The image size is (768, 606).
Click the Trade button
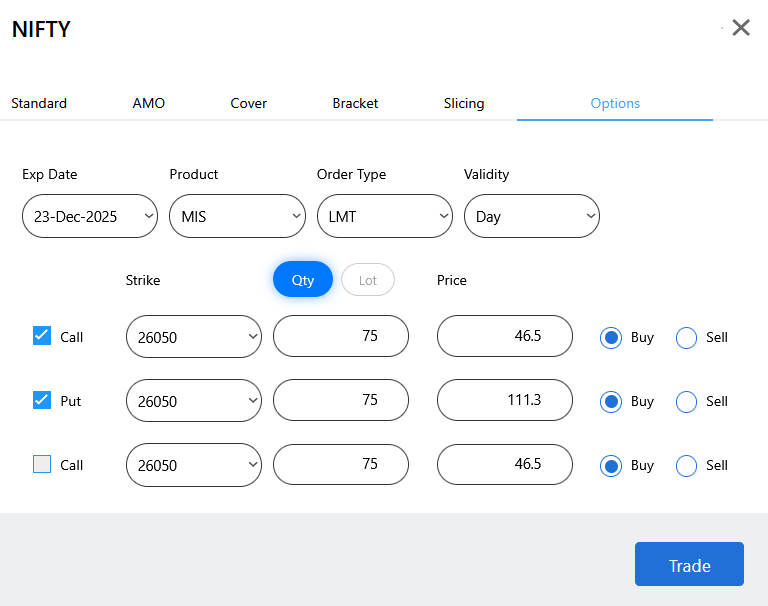[x=689, y=564]
